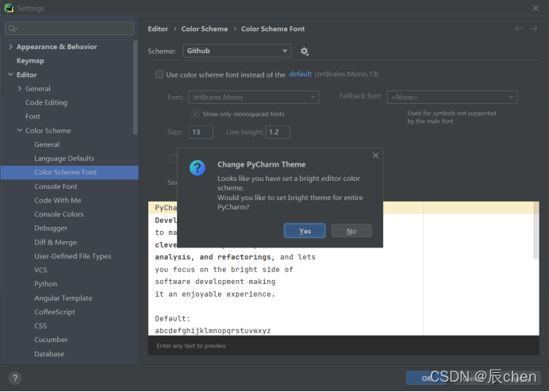The image size is (549, 392).
Task: Click the PyCharm logo in title bar
Action: click(x=9, y=8)
